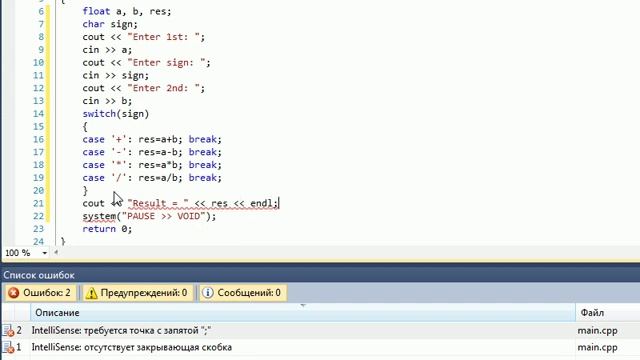Click line number 16 in the gutter
Screen dimensions: 640x360
[x=38, y=140]
